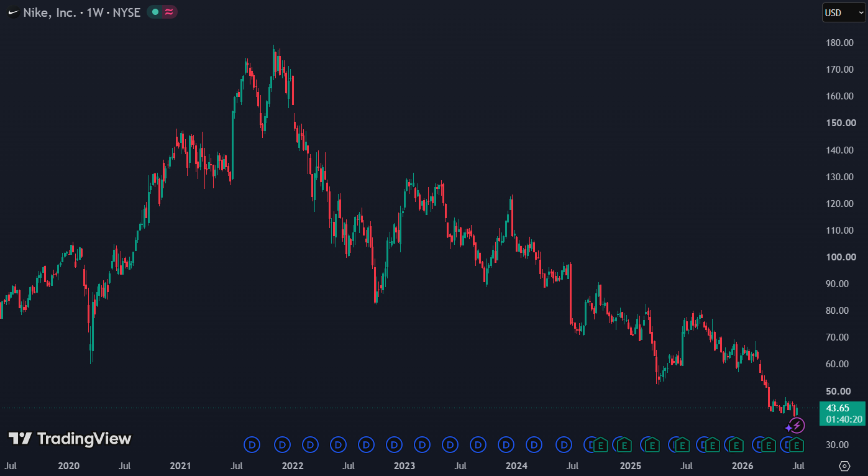The height and width of the screenshot is (476, 868).
Task: Click the 130.00 price axis label
Action: pyautogui.click(x=840, y=177)
